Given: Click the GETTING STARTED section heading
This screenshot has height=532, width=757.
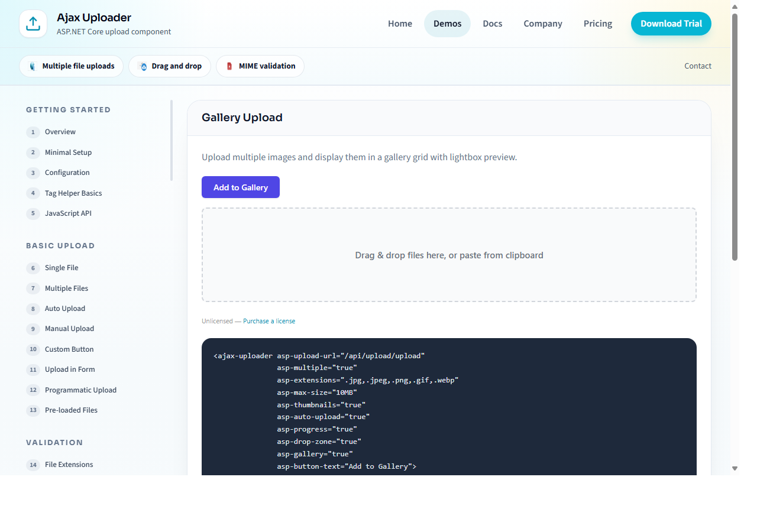Looking at the screenshot, I should click(x=69, y=110).
